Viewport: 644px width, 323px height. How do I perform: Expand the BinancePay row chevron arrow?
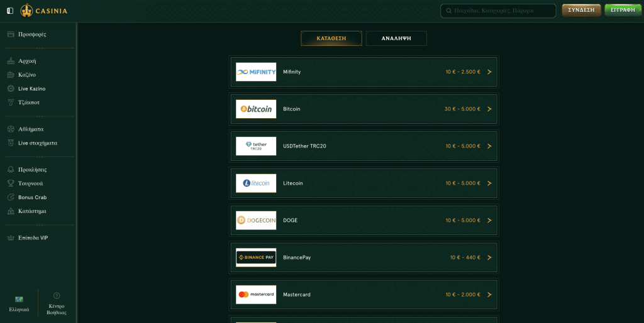[489, 258]
